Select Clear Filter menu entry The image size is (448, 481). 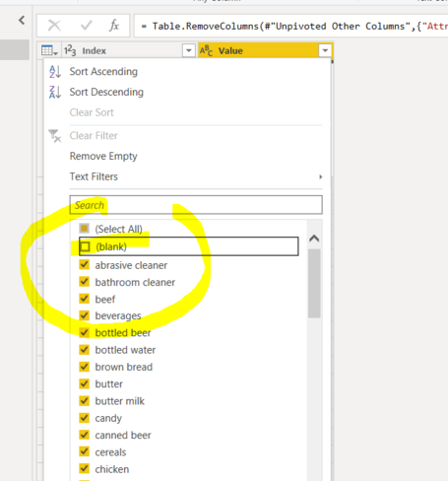pyautogui.click(x=94, y=136)
